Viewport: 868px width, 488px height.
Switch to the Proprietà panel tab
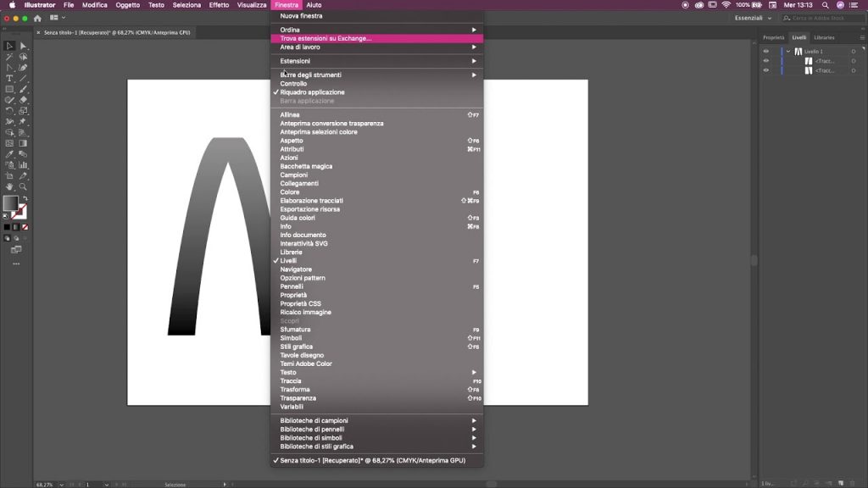(x=773, y=37)
